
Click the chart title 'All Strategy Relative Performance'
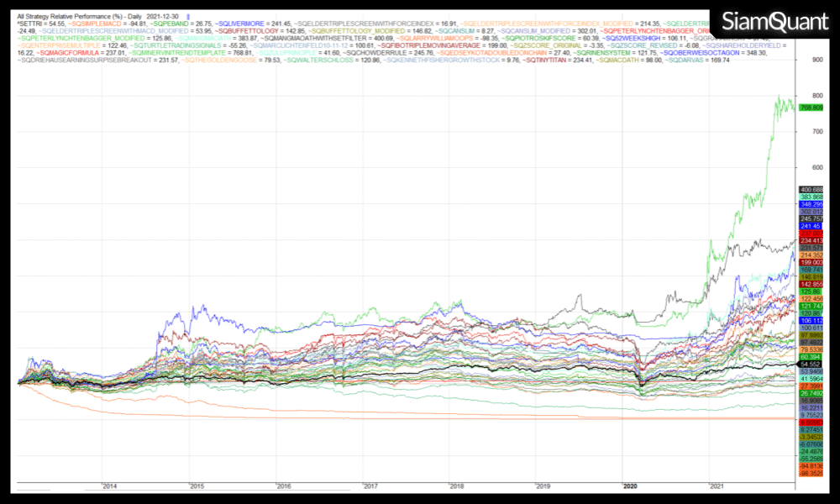pos(60,16)
